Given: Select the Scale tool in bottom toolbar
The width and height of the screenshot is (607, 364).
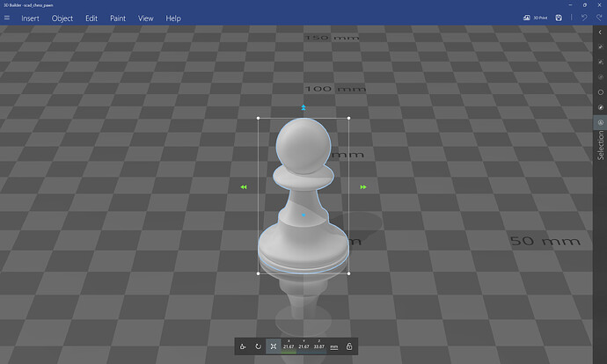Looking at the screenshot, I should [x=273, y=346].
